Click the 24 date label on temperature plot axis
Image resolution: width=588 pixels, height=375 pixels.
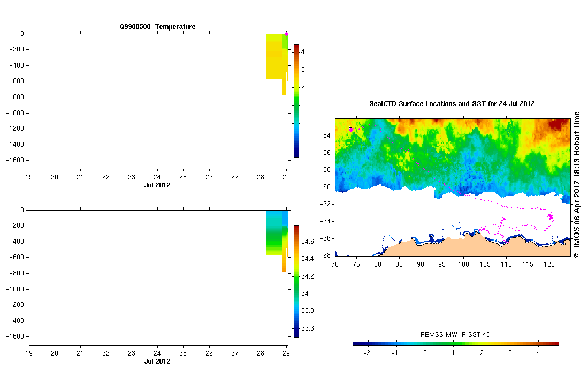157,177
